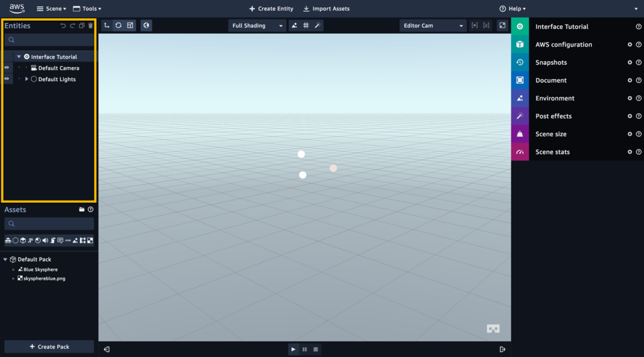Click the frame selected entity icon
This screenshot has height=357, width=644.
tap(474, 25)
